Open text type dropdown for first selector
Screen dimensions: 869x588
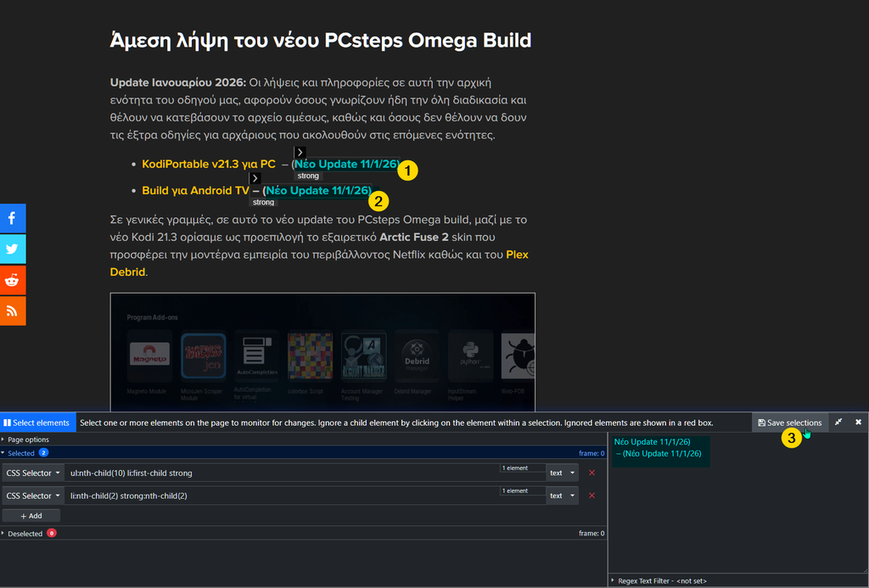562,473
